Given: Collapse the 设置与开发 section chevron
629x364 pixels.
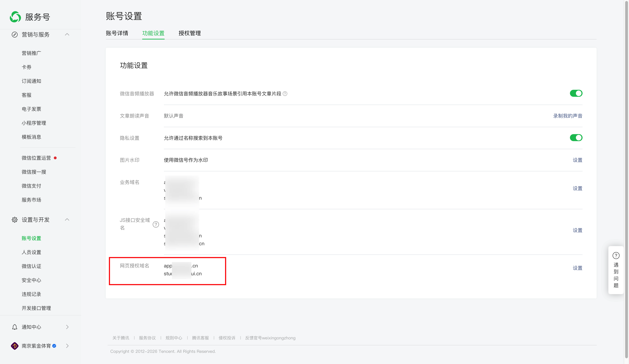Looking at the screenshot, I should [67, 220].
